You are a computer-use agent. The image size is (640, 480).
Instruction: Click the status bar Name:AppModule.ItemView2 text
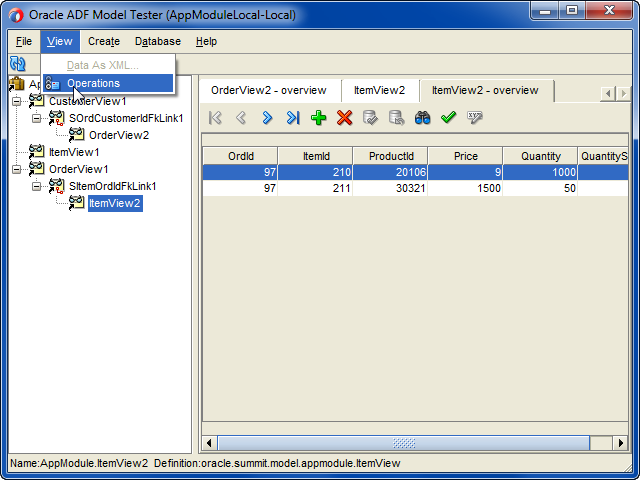79,464
